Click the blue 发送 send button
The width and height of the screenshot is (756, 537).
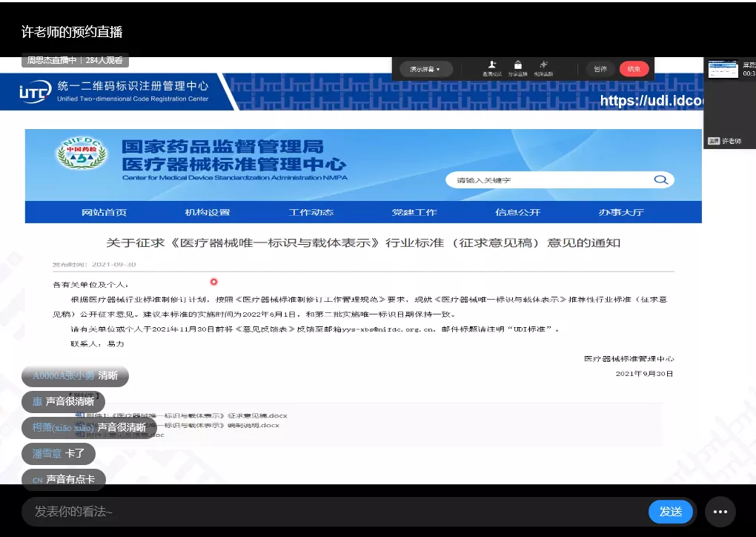(x=671, y=512)
